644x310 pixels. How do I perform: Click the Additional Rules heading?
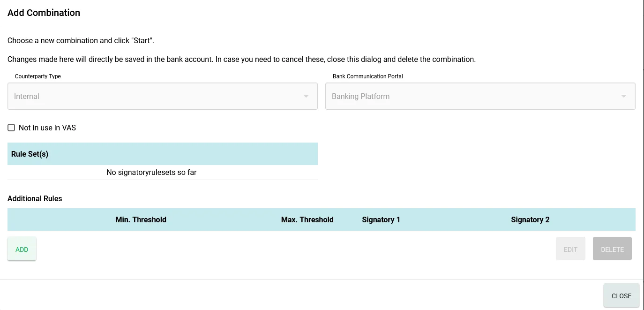click(x=35, y=198)
